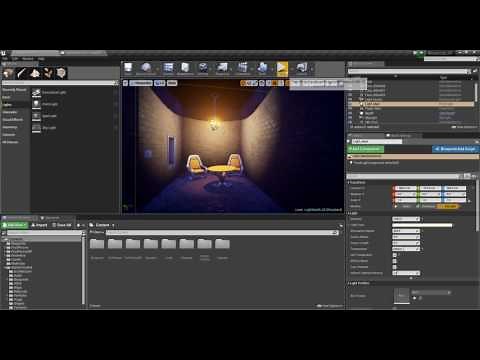Open the Launch options dropdown arrow
The image size is (480, 360).
point(312,69)
